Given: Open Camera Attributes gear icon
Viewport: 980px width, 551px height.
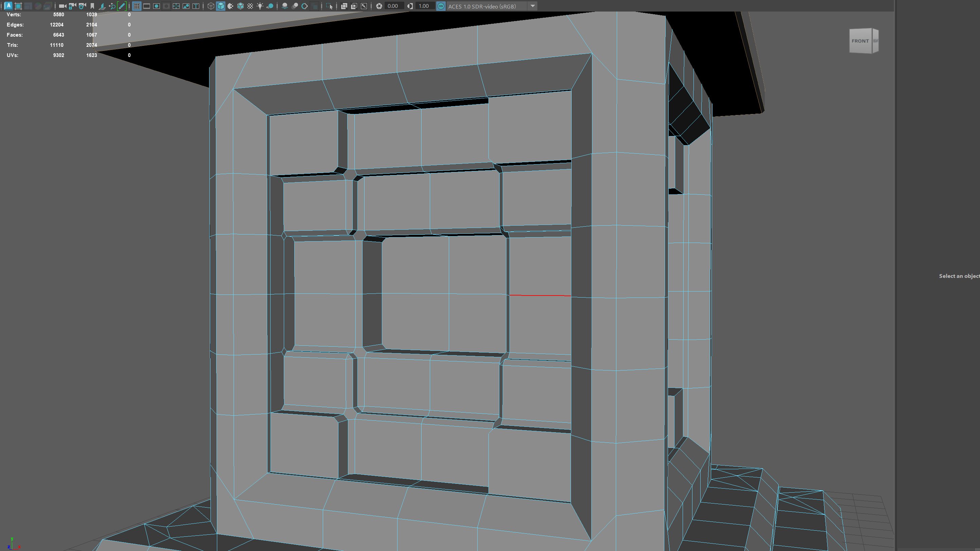Looking at the screenshot, I should [82, 6].
